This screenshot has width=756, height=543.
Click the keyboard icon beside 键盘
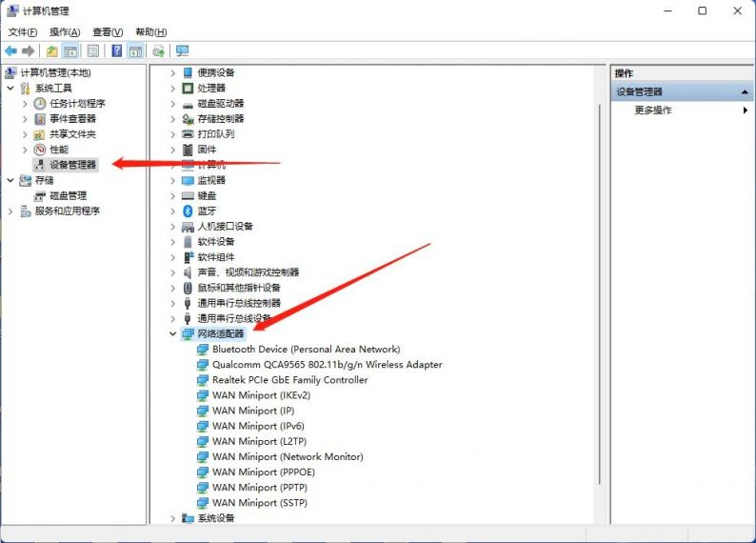pos(188,195)
